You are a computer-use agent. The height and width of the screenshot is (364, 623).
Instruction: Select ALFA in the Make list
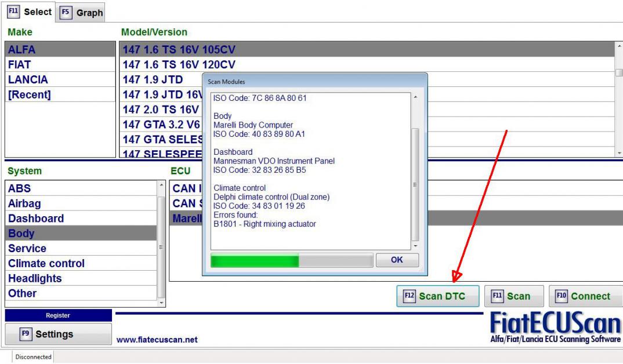point(60,49)
